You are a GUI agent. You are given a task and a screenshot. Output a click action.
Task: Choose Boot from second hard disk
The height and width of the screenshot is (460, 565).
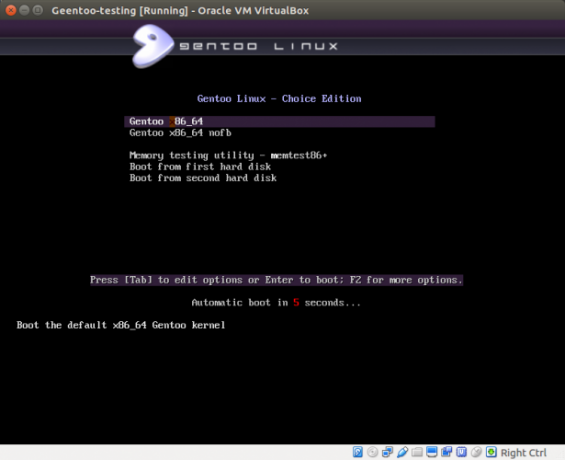(x=203, y=178)
